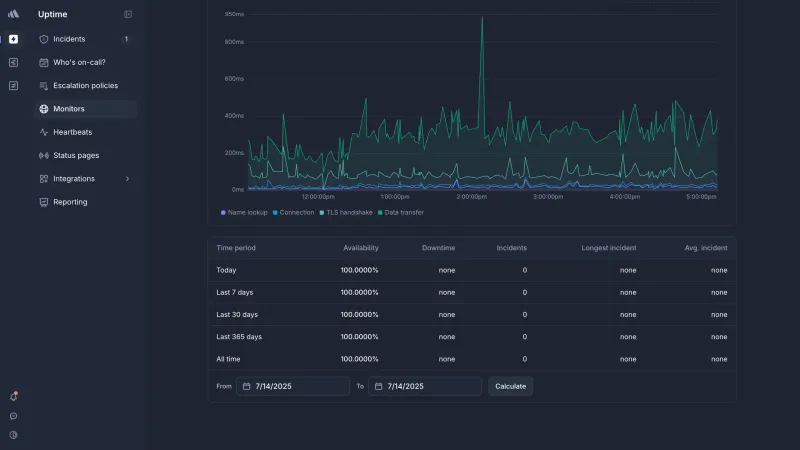
Task: Open the To date calendar picker
Action: tap(379, 386)
